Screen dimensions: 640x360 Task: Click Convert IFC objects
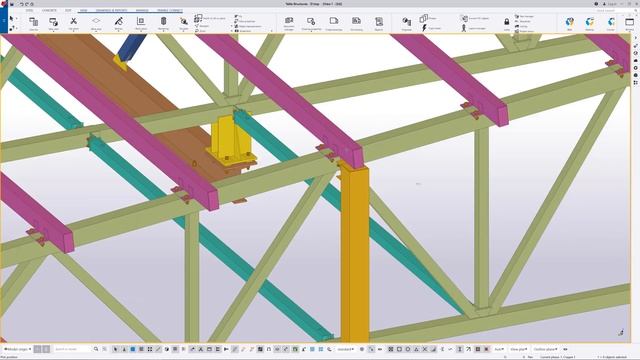[475, 18]
